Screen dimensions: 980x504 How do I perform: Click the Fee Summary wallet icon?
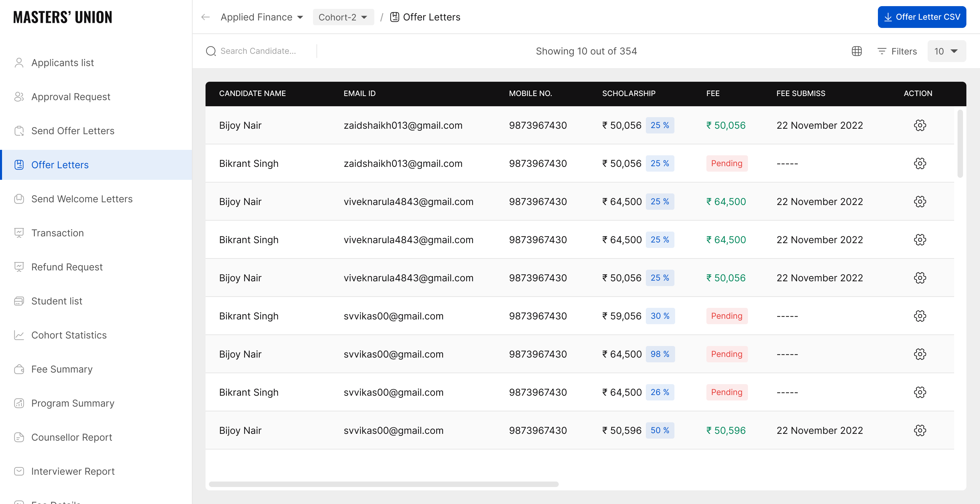pos(19,369)
